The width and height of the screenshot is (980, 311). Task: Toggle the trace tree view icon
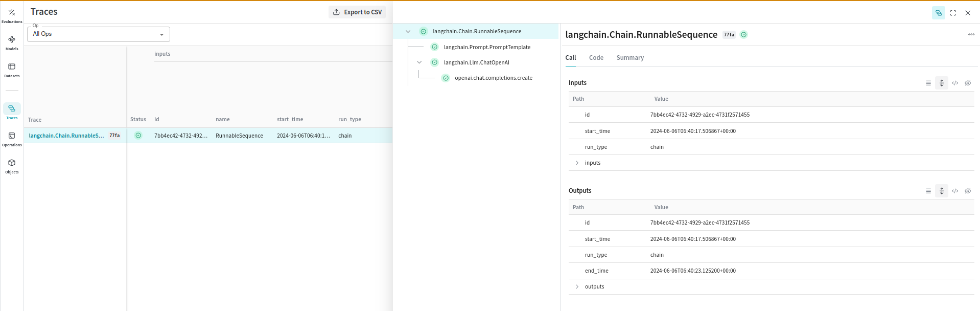pyautogui.click(x=938, y=13)
